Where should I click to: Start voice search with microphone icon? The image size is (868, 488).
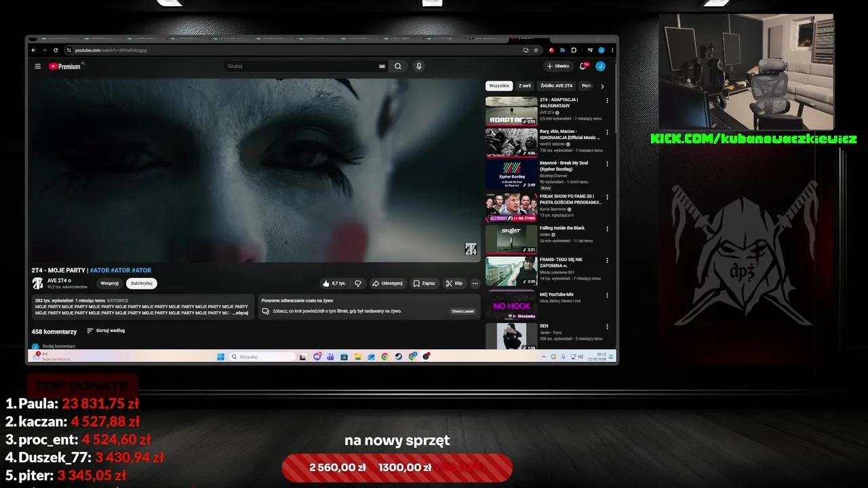419,66
